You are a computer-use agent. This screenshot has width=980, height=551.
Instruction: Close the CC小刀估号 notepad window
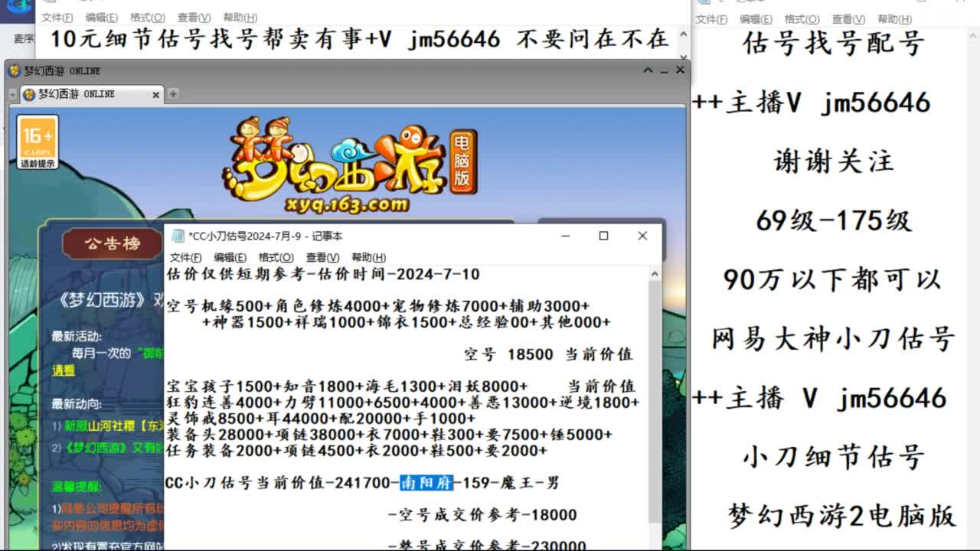tap(642, 236)
